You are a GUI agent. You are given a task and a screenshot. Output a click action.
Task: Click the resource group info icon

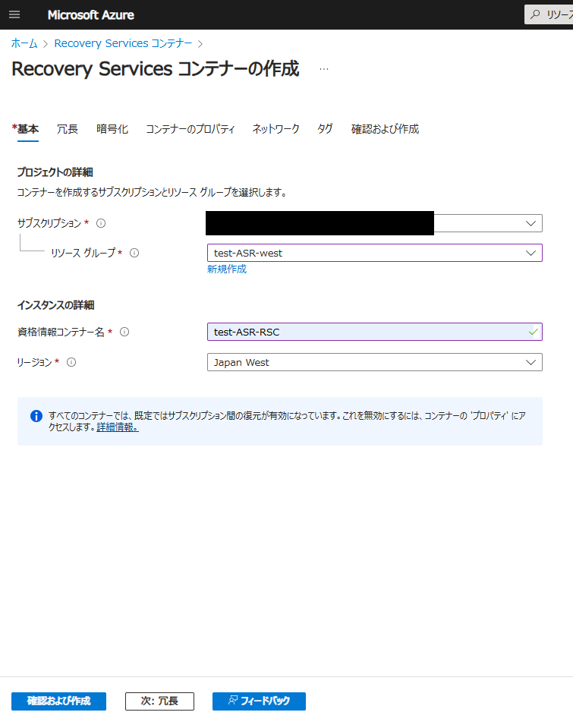[x=134, y=253]
